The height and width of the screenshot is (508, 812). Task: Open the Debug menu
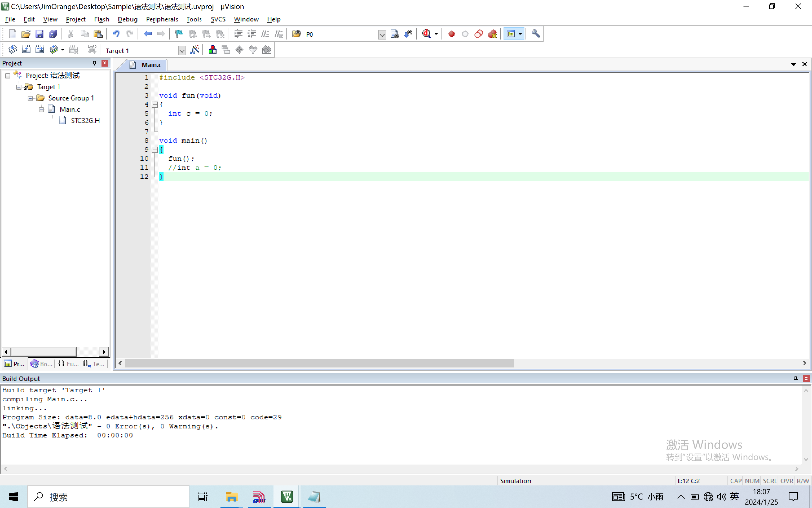click(127, 19)
